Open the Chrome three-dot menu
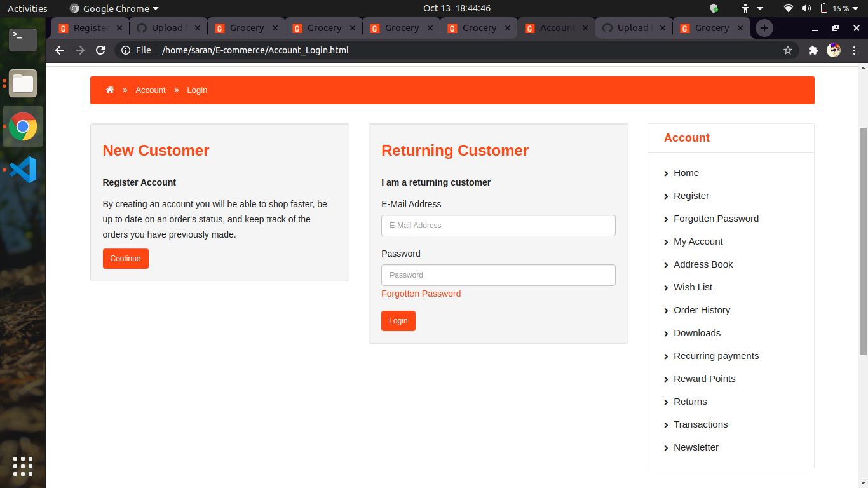 (855, 50)
